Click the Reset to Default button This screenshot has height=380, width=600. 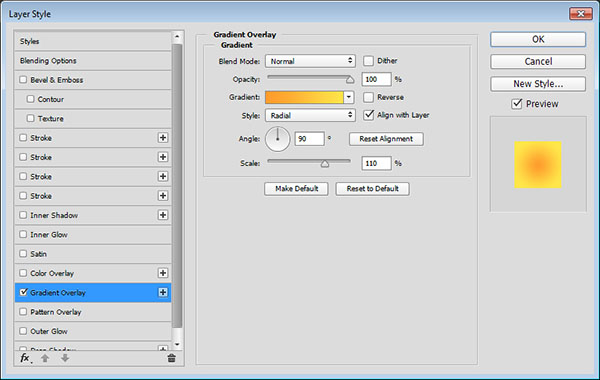[372, 189]
